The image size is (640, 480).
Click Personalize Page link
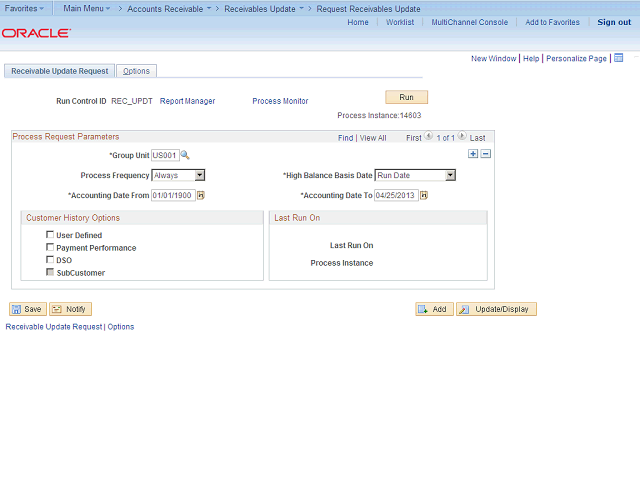tap(576, 58)
